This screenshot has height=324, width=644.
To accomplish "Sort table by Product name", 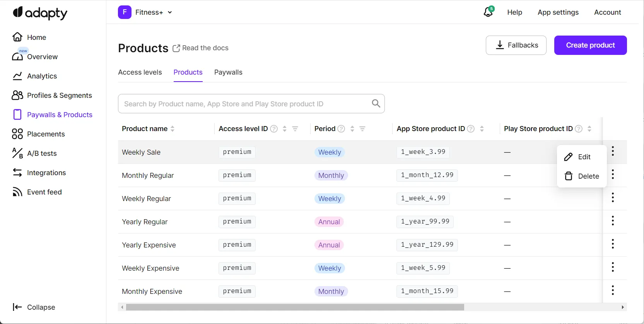I will [173, 129].
